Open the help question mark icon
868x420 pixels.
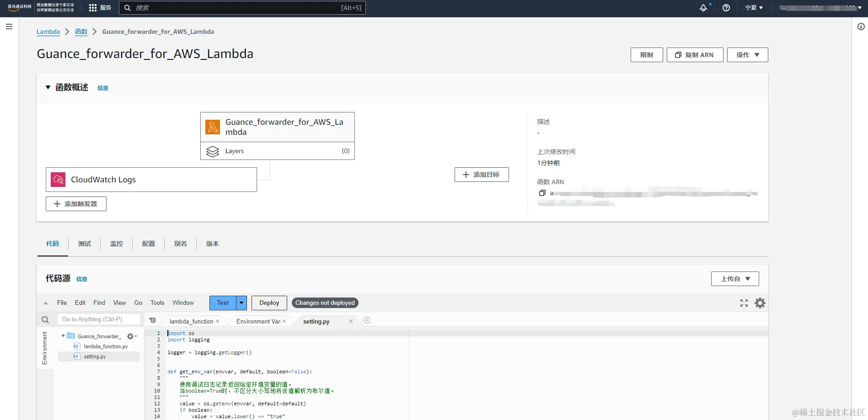click(x=726, y=8)
